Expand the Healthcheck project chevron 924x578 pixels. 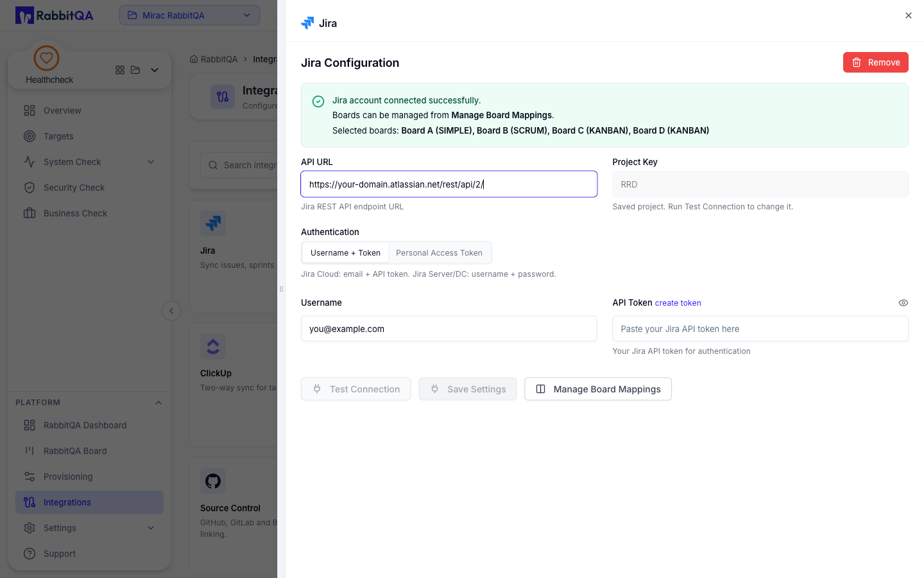pos(155,70)
